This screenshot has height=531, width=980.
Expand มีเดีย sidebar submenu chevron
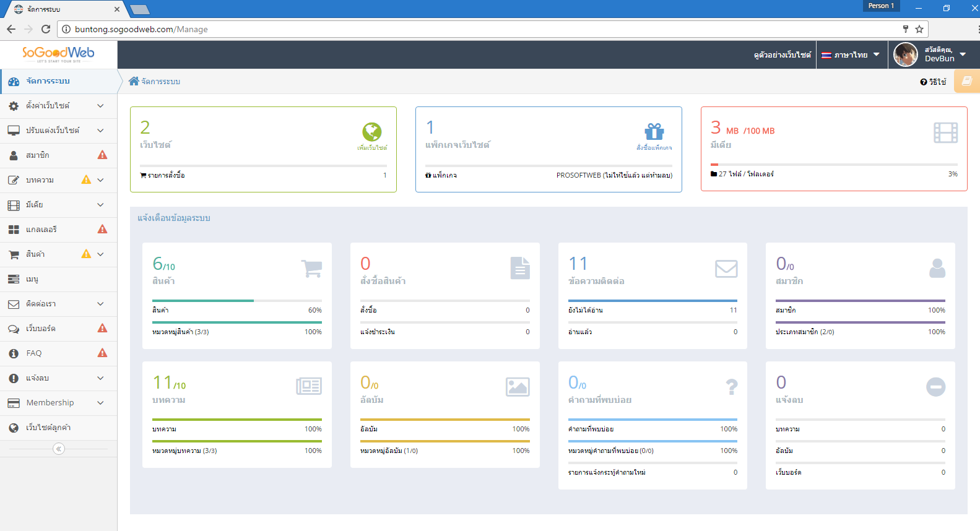tap(100, 205)
